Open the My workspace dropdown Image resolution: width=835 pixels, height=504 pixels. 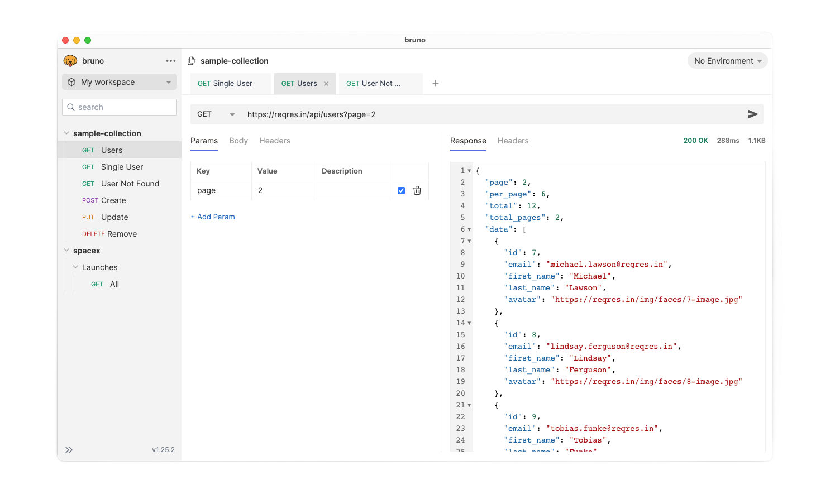[120, 82]
